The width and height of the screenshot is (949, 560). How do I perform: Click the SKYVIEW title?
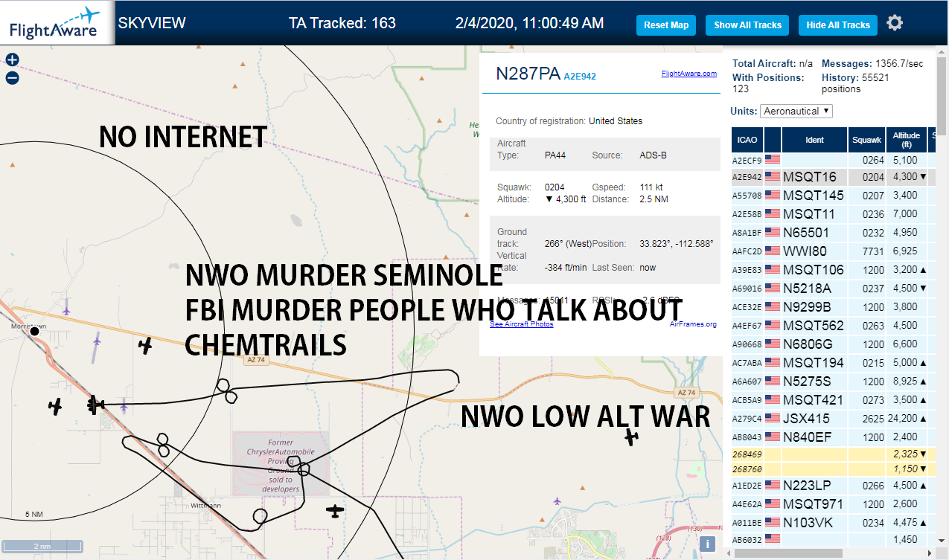pos(152,23)
